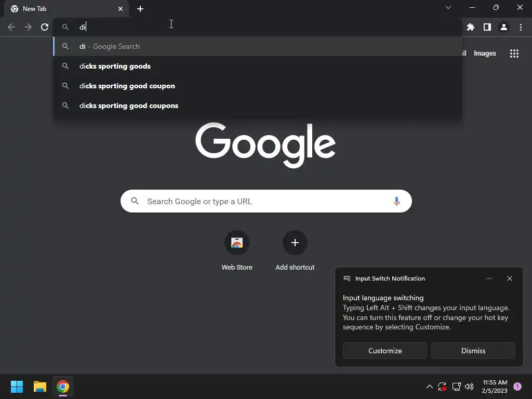Open the network tray icon
This screenshot has height=399, width=532.
(456, 387)
